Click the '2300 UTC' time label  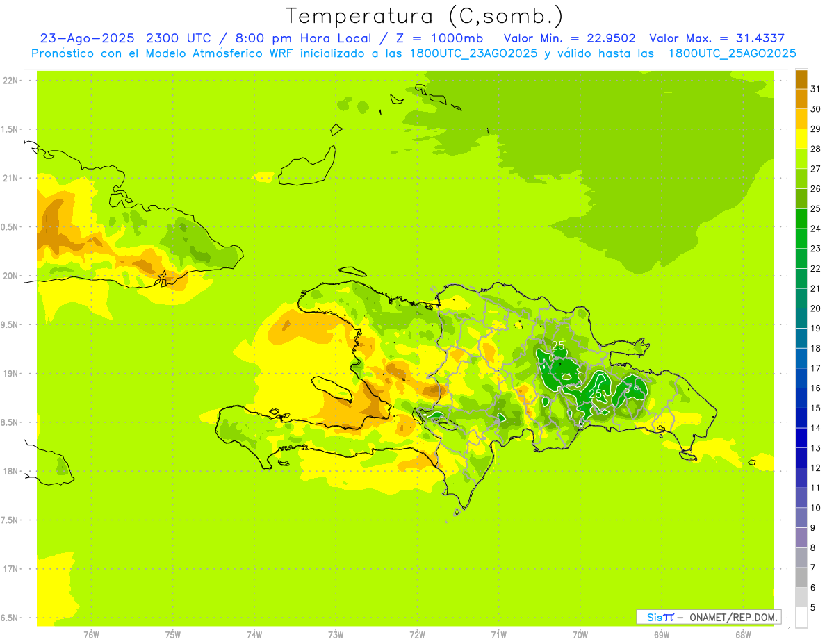[x=179, y=38]
